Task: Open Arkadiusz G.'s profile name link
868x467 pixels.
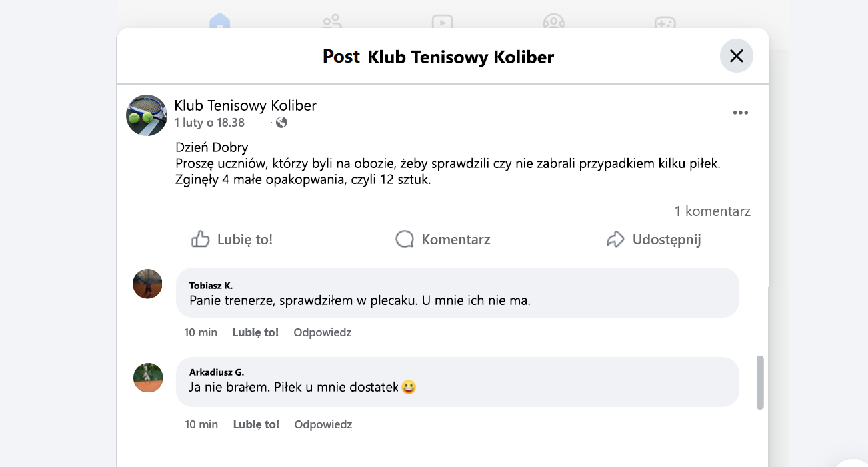Action: (217, 372)
